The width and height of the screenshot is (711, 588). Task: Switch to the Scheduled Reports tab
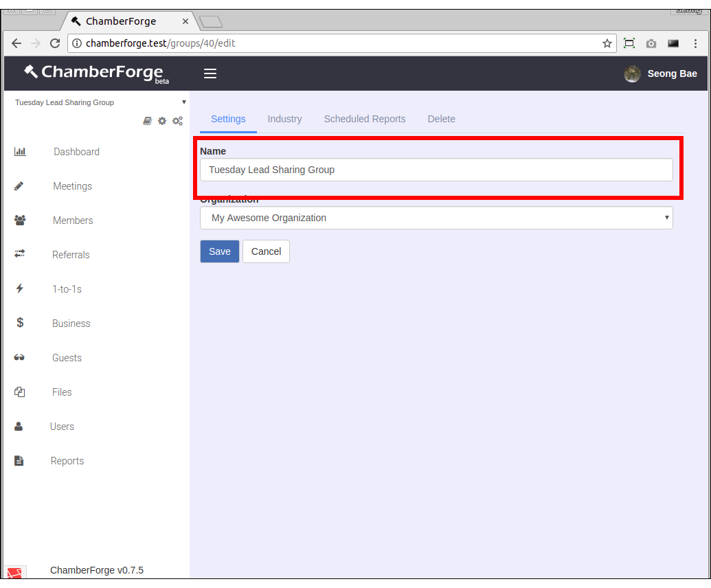(x=365, y=119)
